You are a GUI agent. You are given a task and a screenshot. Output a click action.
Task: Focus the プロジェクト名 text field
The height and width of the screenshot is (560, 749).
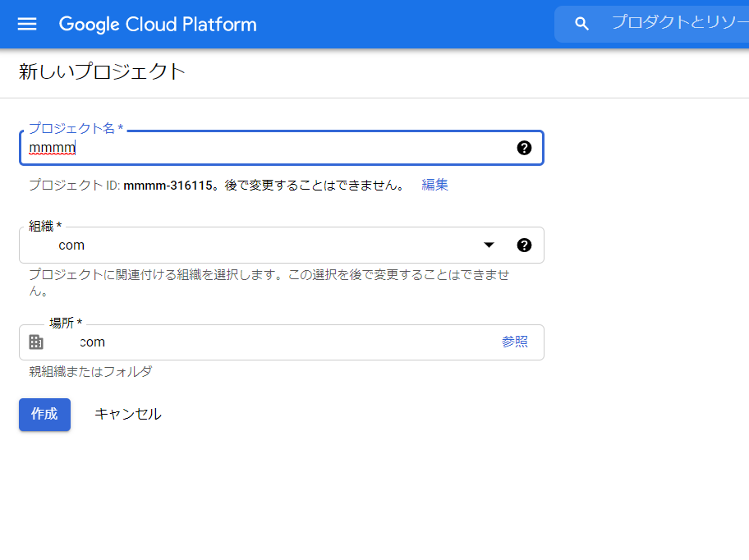[246, 147]
